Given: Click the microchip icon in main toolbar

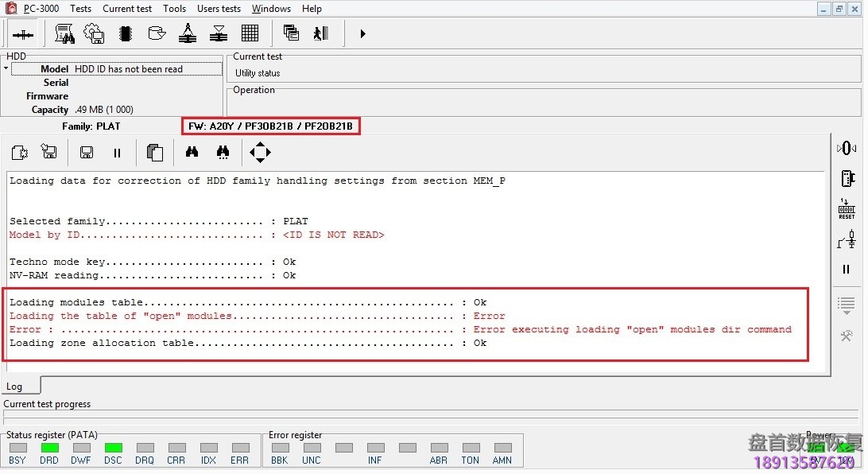Looking at the screenshot, I should click(x=125, y=33).
